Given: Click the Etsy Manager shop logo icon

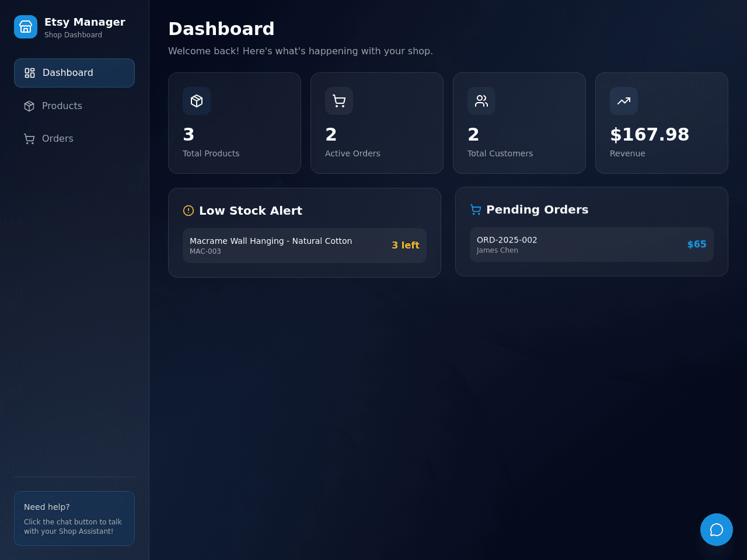Looking at the screenshot, I should tap(26, 27).
